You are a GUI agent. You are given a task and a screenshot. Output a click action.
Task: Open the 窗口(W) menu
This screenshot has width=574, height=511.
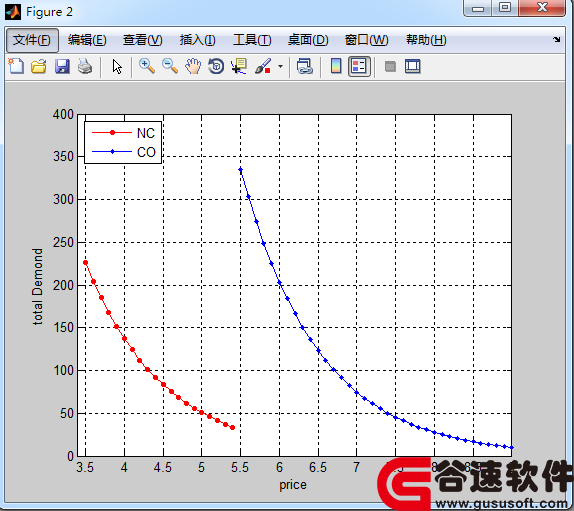[x=366, y=40]
